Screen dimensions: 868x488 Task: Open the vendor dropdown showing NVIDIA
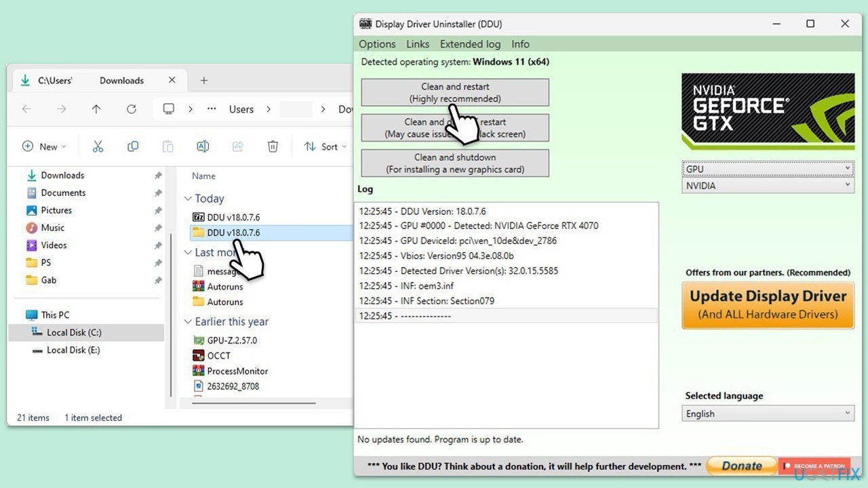(x=767, y=186)
